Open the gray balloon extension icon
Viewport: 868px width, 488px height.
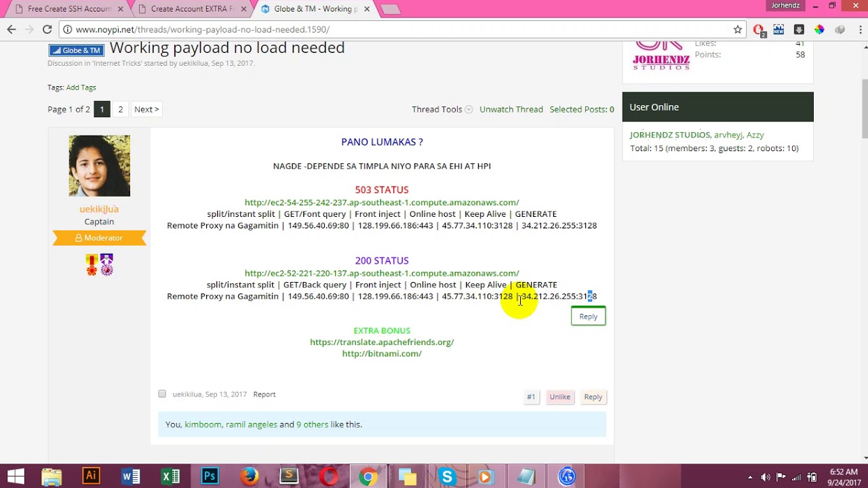coord(840,29)
